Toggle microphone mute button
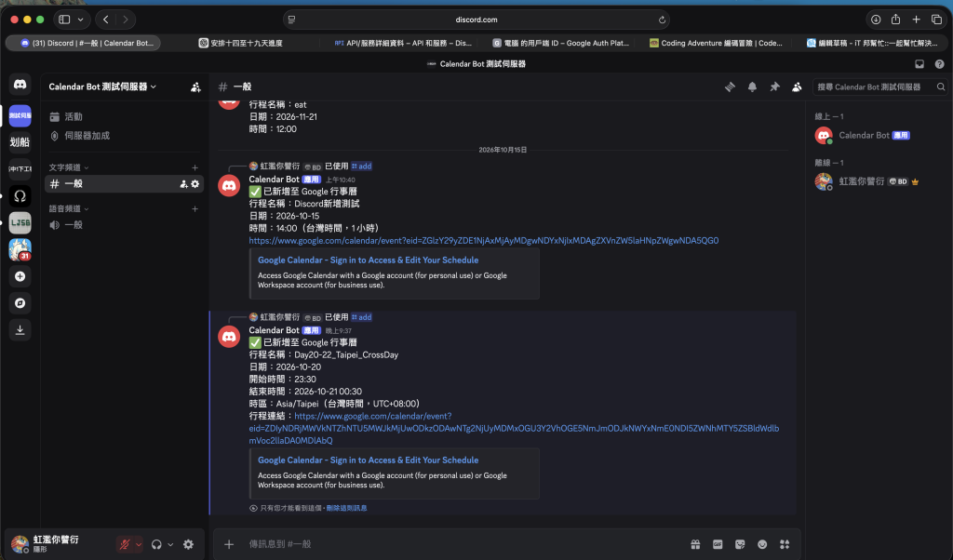The width and height of the screenshot is (953, 560). [x=125, y=545]
